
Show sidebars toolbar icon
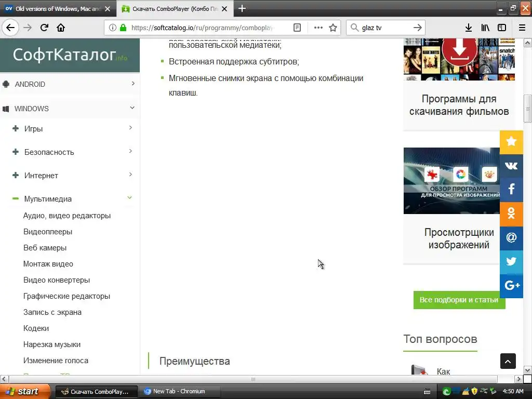tap(502, 28)
